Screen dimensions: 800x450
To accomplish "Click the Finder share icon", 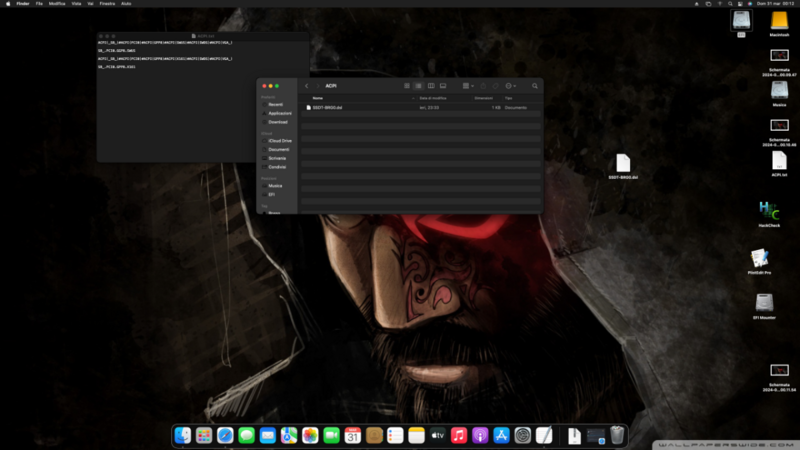I will [x=483, y=86].
